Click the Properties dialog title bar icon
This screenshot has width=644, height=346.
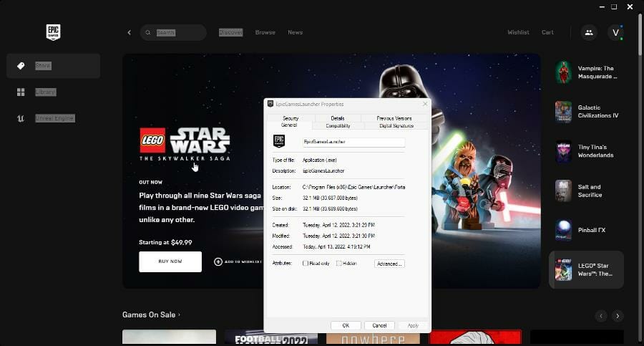(x=270, y=104)
